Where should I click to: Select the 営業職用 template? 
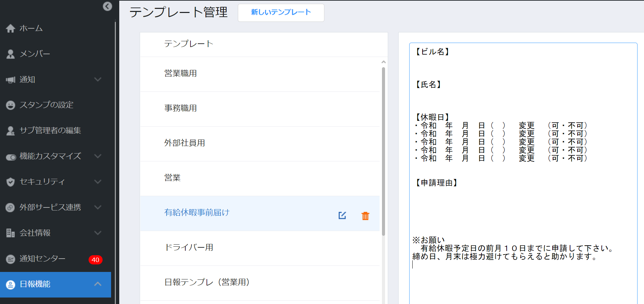point(181,74)
